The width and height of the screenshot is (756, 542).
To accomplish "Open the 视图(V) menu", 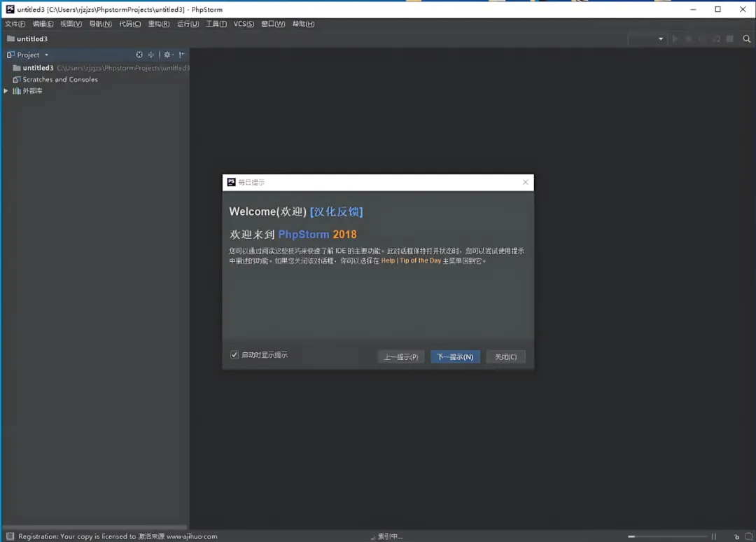I will point(71,24).
